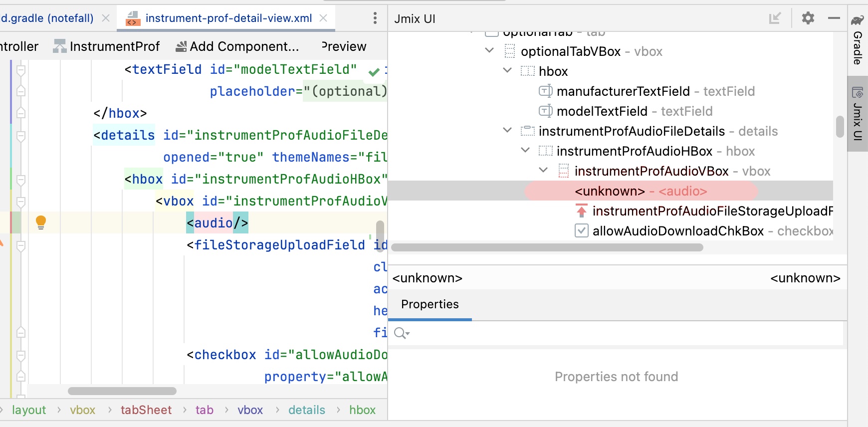This screenshot has width=868, height=427.
Task: Collapse the optionalTabVBox tree node
Action: (489, 50)
